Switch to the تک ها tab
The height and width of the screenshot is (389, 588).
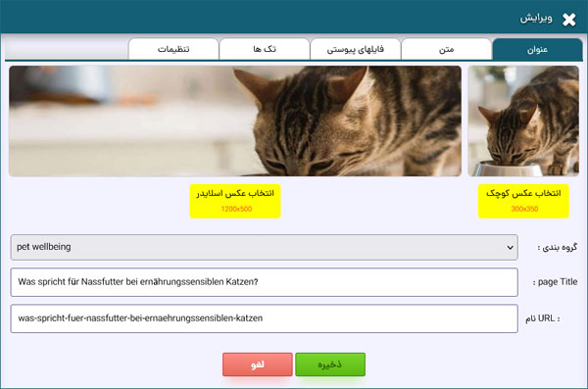pyautogui.click(x=265, y=49)
